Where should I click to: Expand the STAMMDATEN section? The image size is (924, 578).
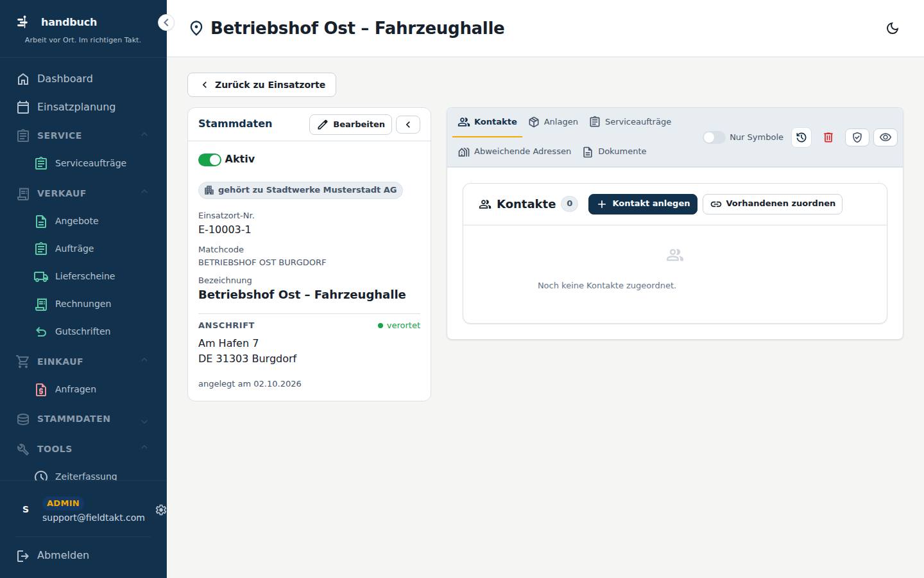coord(83,419)
